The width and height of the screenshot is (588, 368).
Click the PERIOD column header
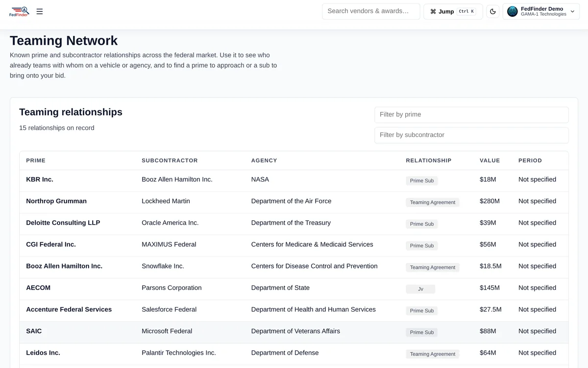530,160
